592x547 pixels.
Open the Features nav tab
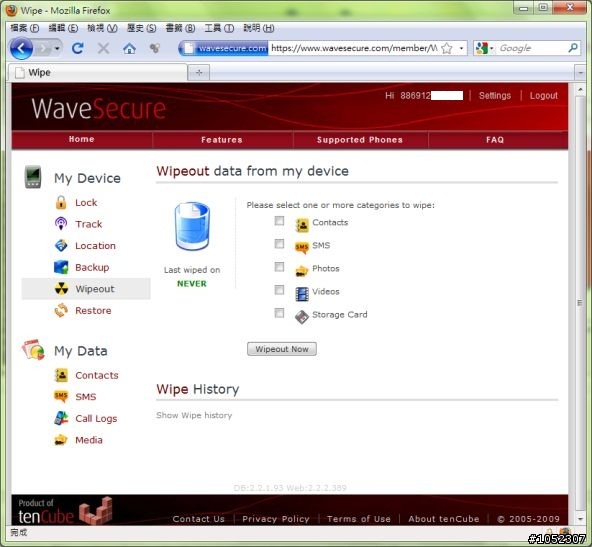point(222,140)
